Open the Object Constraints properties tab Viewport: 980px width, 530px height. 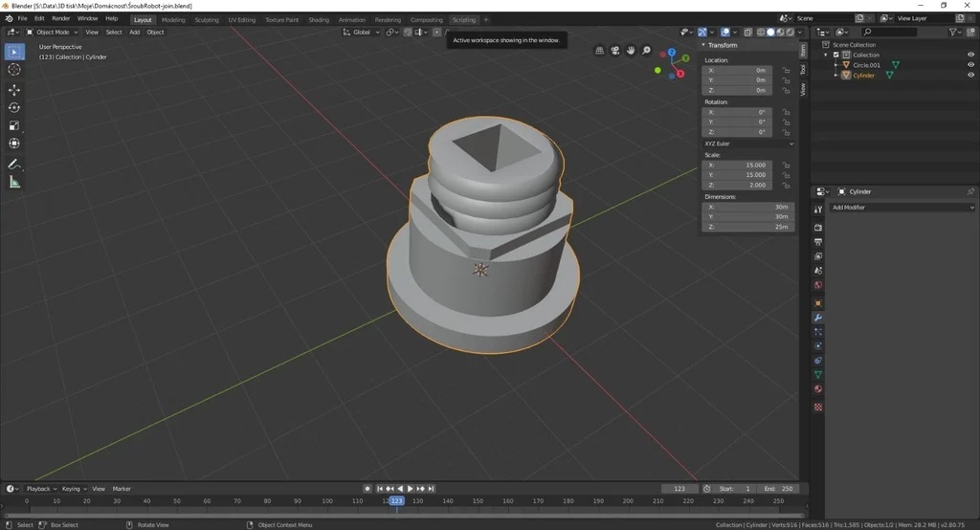[x=818, y=361]
